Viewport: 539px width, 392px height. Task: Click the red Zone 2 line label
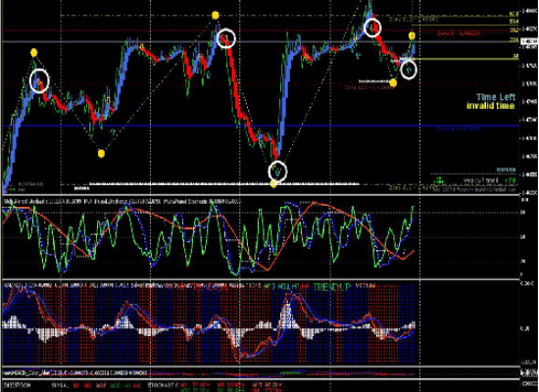coord(459,33)
